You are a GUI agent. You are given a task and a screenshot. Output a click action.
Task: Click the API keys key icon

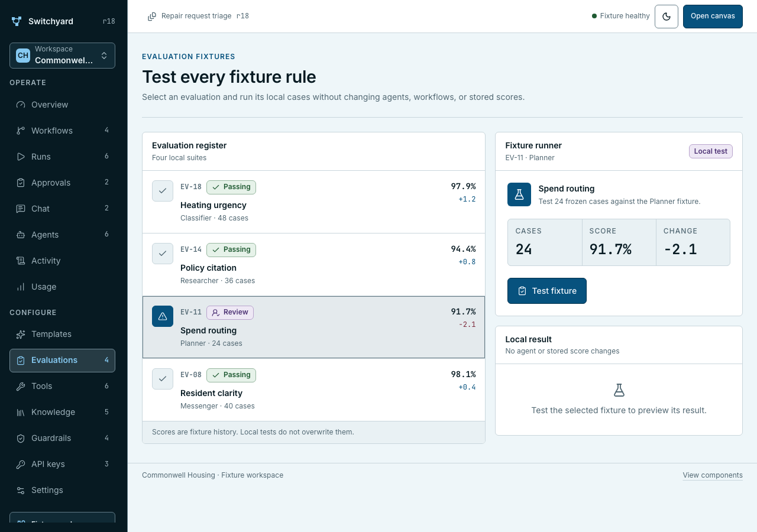click(21, 464)
